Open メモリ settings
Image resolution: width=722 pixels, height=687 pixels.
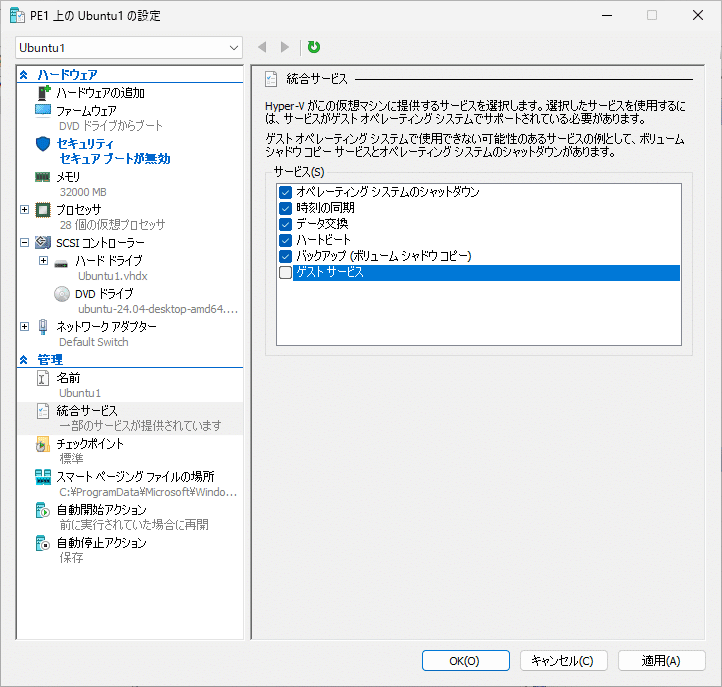click(x=68, y=177)
